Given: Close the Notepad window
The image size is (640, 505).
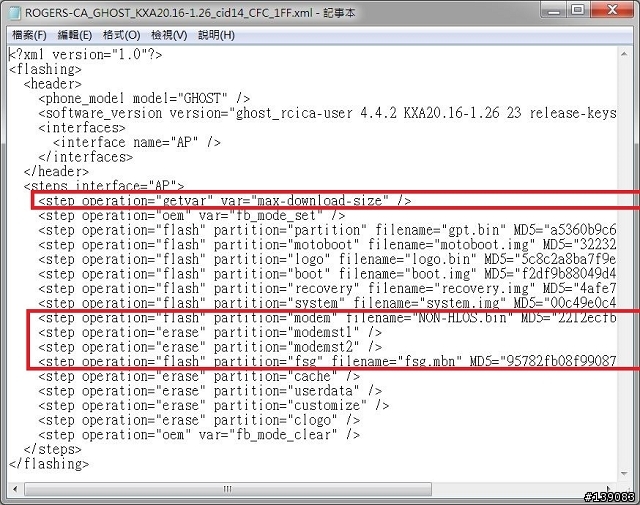Looking at the screenshot, I should point(612,10).
